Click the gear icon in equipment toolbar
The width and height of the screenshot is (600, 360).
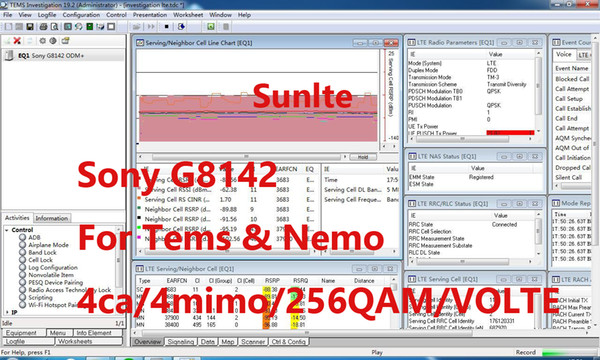pyautogui.click(x=42, y=41)
